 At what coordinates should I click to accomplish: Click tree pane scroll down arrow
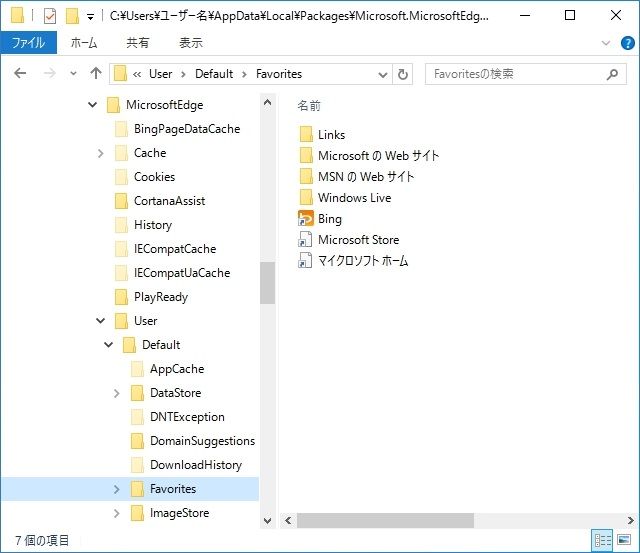click(267, 521)
